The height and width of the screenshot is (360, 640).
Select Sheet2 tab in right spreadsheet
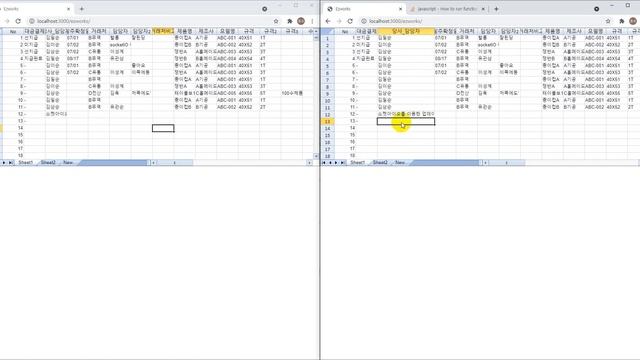pos(380,162)
